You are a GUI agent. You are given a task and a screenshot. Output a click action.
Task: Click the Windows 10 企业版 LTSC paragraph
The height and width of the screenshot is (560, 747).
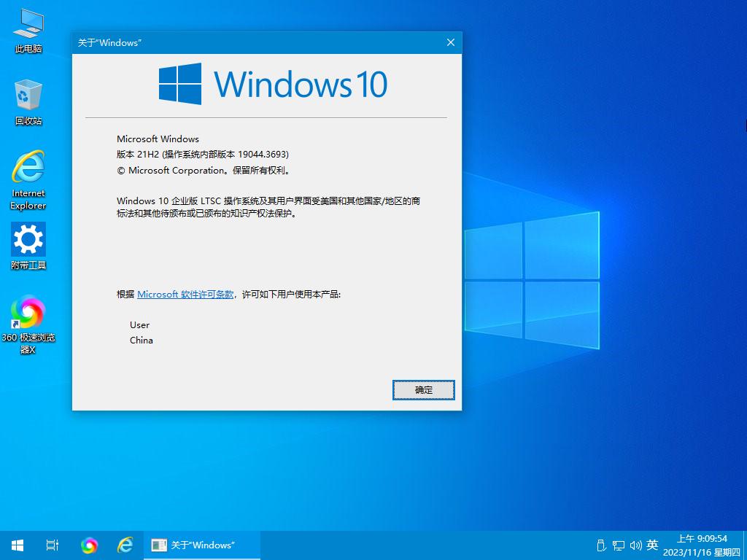pos(268,207)
